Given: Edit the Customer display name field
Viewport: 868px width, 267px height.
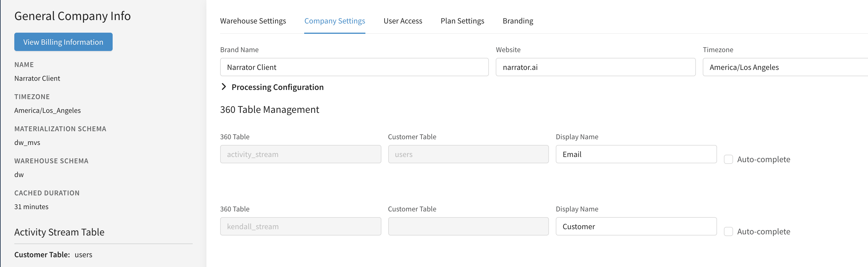Looking at the screenshot, I should [x=636, y=227].
